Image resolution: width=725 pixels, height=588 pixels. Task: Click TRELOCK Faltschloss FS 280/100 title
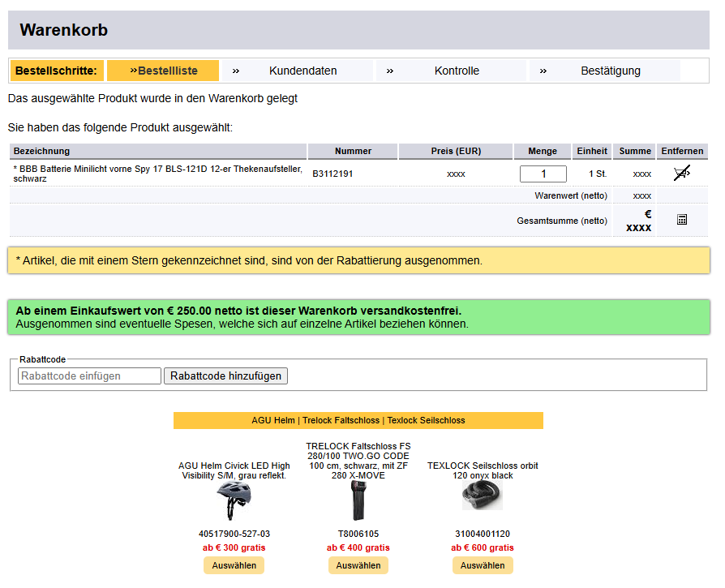click(x=358, y=461)
